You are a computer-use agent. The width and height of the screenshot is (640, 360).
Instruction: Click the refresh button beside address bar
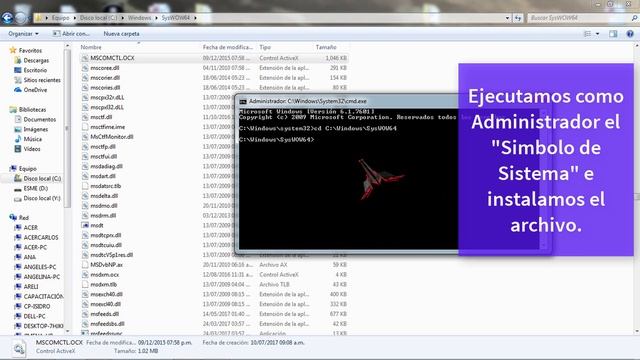[518, 18]
